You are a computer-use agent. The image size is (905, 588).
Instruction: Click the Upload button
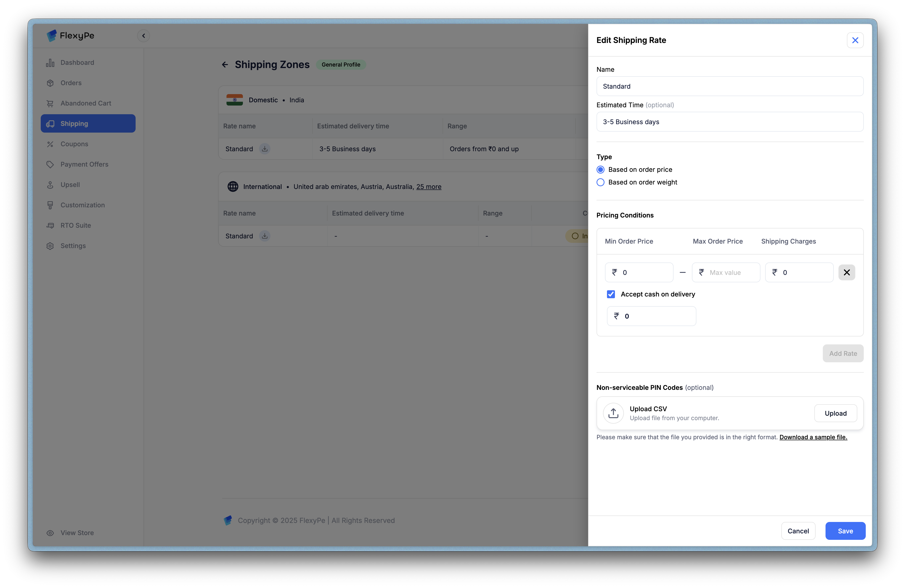click(x=835, y=413)
